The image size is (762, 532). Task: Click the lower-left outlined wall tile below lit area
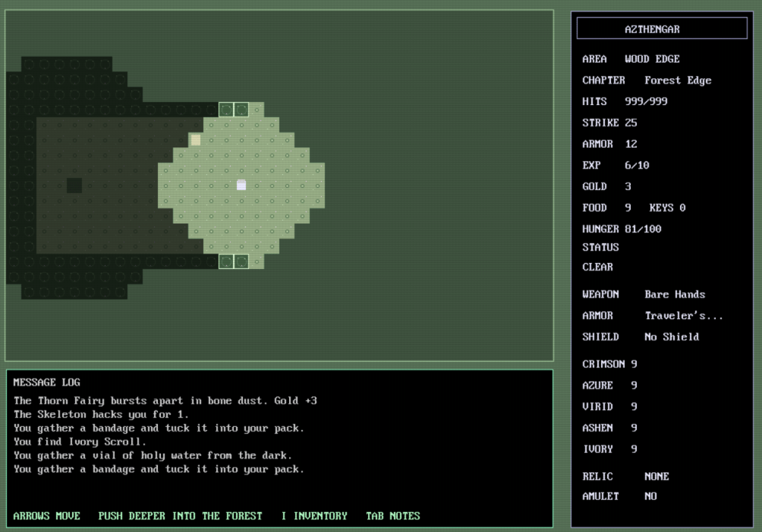click(226, 261)
